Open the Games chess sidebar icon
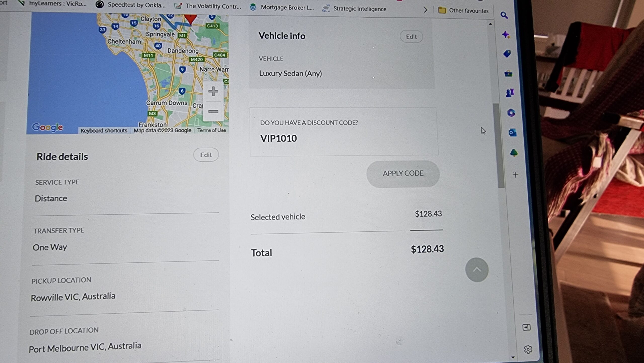This screenshot has height=363, width=644. pos(510,93)
